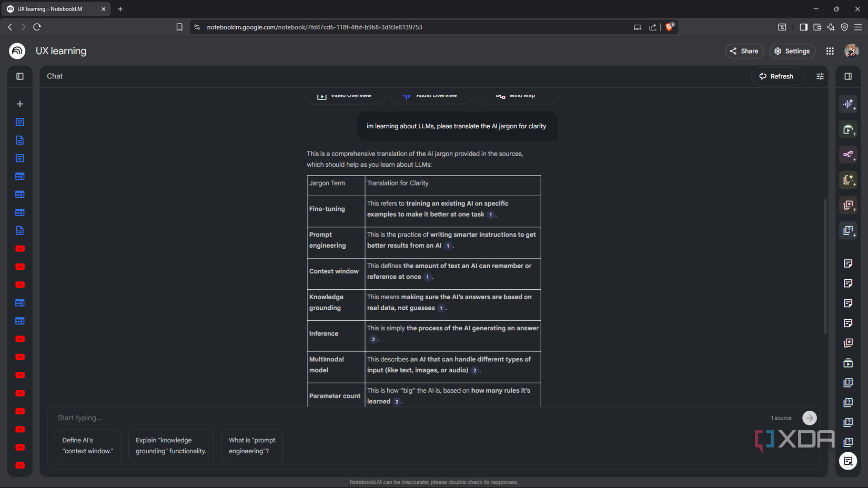Collapse the sources panel using left panel icon
This screenshot has height=488, width=868.
pyautogui.click(x=20, y=76)
